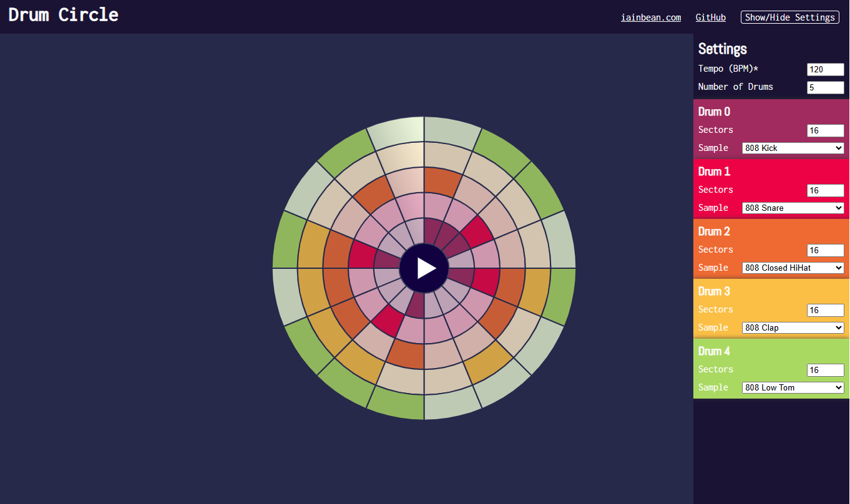Open the 808 Closed HiHat sample dropdown

click(793, 268)
